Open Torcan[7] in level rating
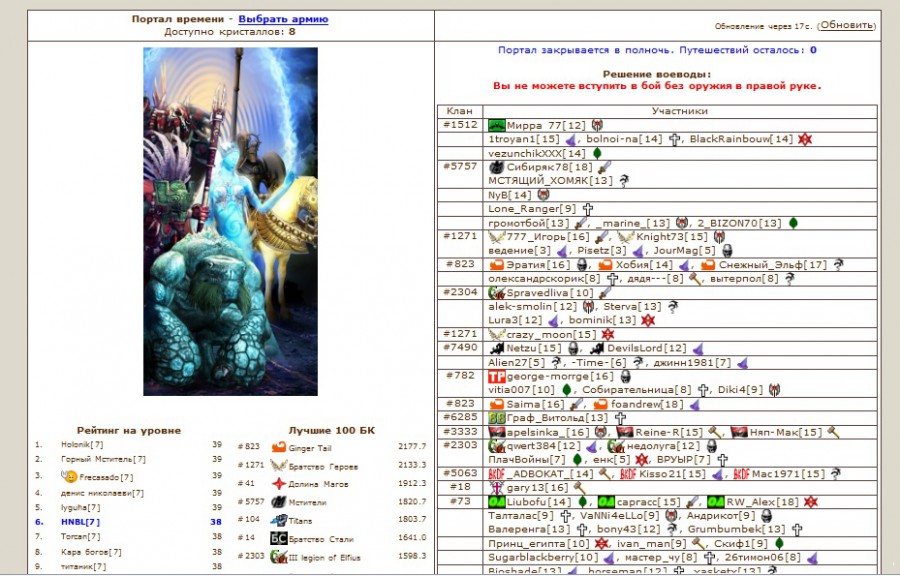900x576 pixels. pyautogui.click(x=80, y=537)
